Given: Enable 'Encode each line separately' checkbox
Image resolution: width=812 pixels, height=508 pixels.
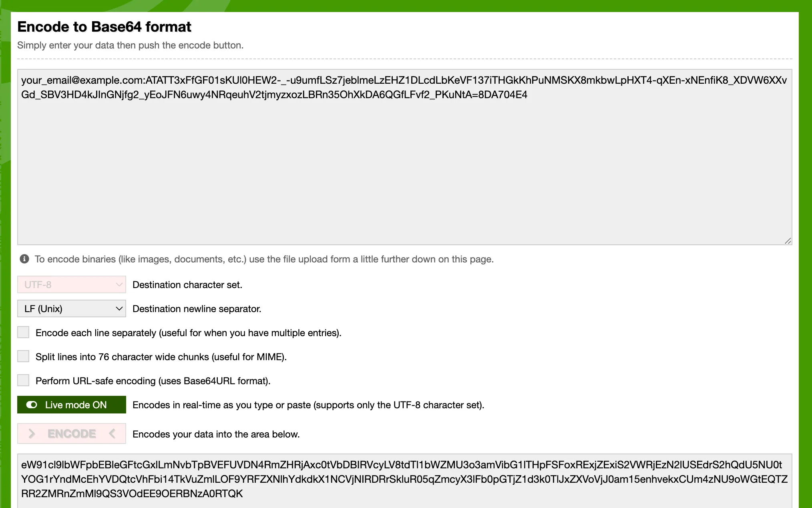Looking at the screenshot, I should [x=24, y=332].
